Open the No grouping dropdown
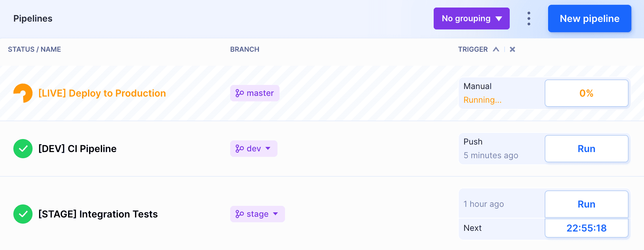644x250 pixels. point(471,18)
